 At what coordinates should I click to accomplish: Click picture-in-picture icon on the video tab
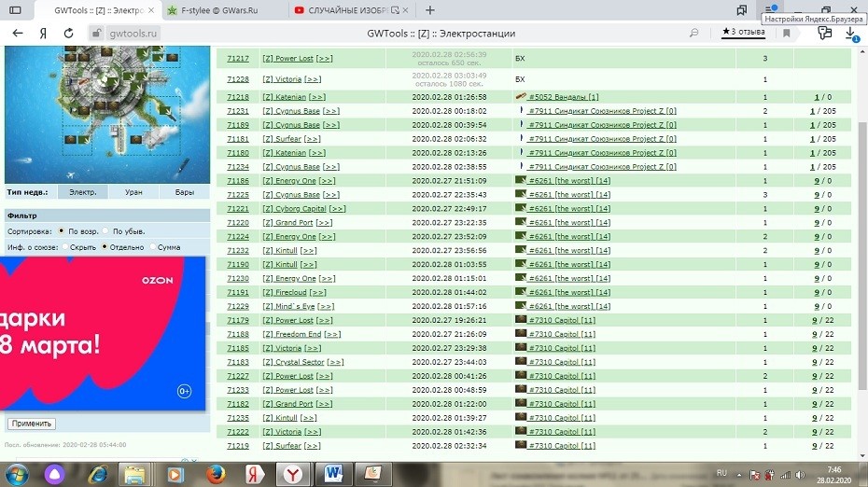pos(395,10)
